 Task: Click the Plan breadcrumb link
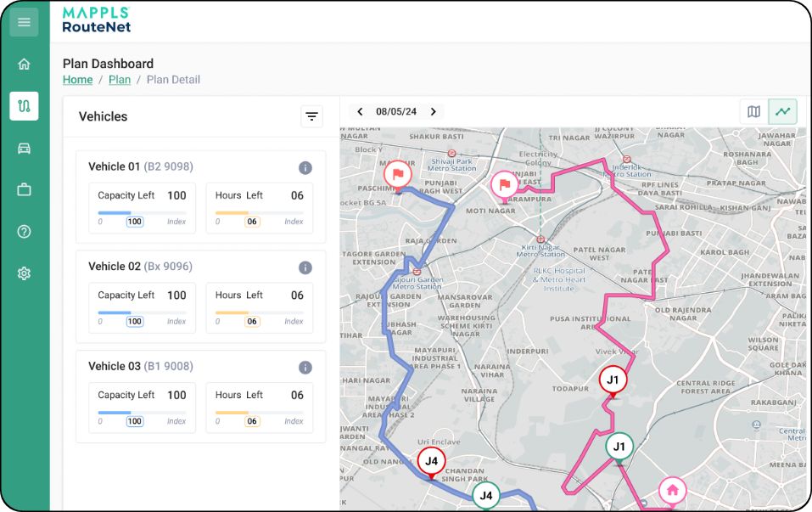click(x=120, y=80)
